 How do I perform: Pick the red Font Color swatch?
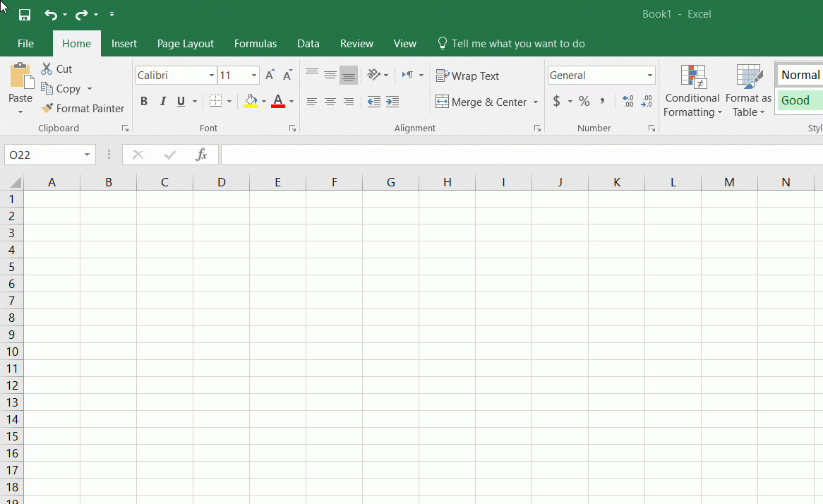click(277, 107)
